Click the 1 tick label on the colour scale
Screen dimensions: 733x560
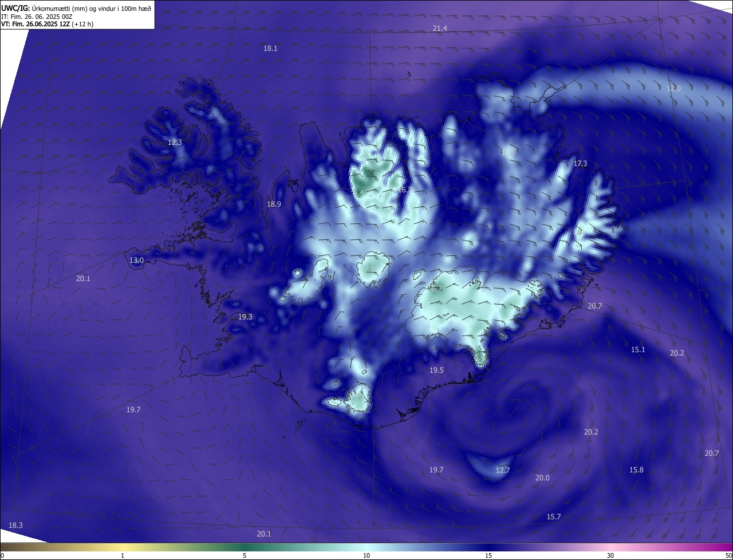click(123, 555)
